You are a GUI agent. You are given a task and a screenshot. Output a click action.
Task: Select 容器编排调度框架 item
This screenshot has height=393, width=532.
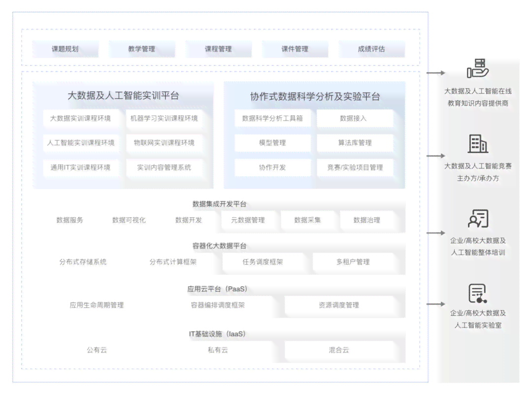click(218, 305)
